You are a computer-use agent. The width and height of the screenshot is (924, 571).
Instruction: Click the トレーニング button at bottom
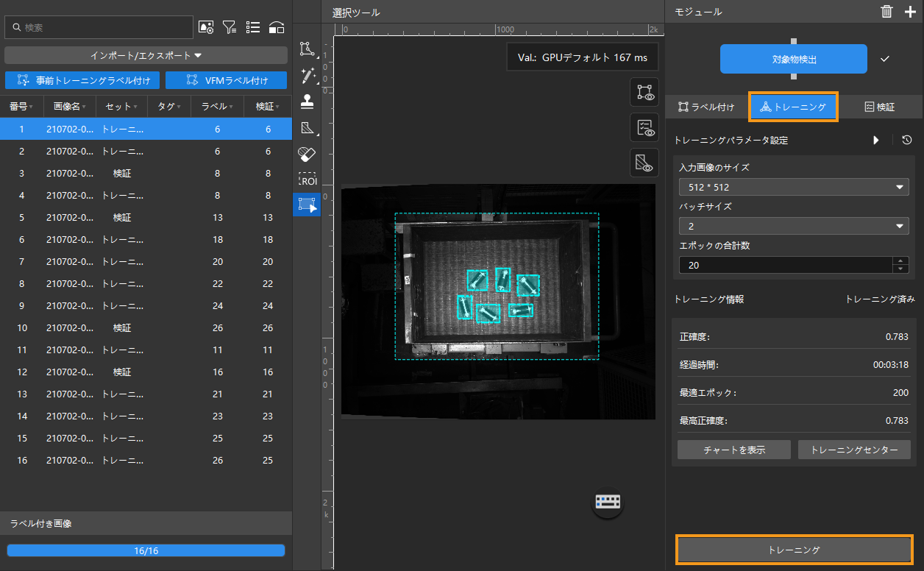point(794,550)
